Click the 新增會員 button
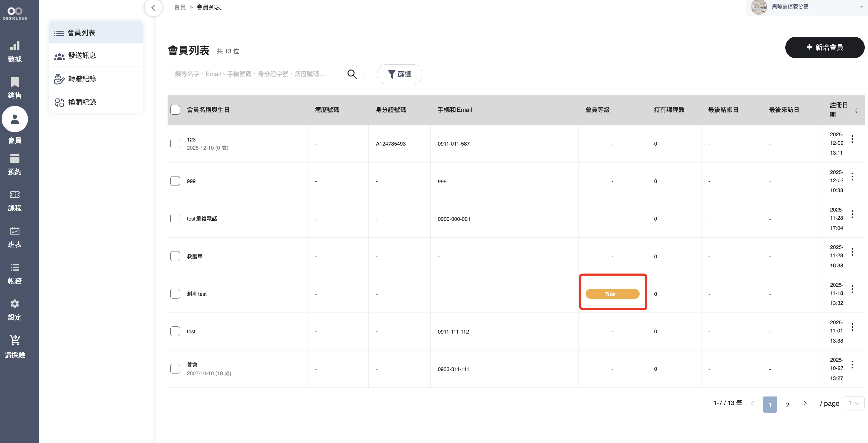Viewport: 868px width, 443px height. [824, 47]
